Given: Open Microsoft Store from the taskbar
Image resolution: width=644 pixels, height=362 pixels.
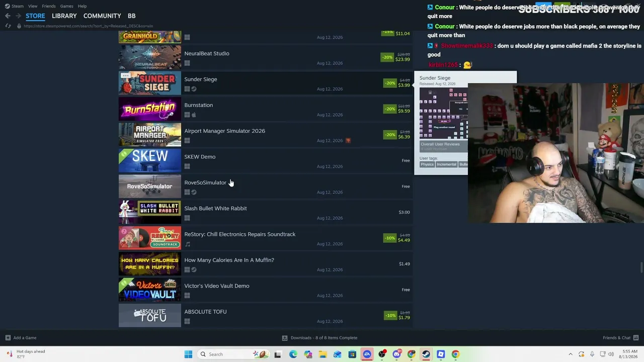Looking at the screenshot, I should coord(352,354).
